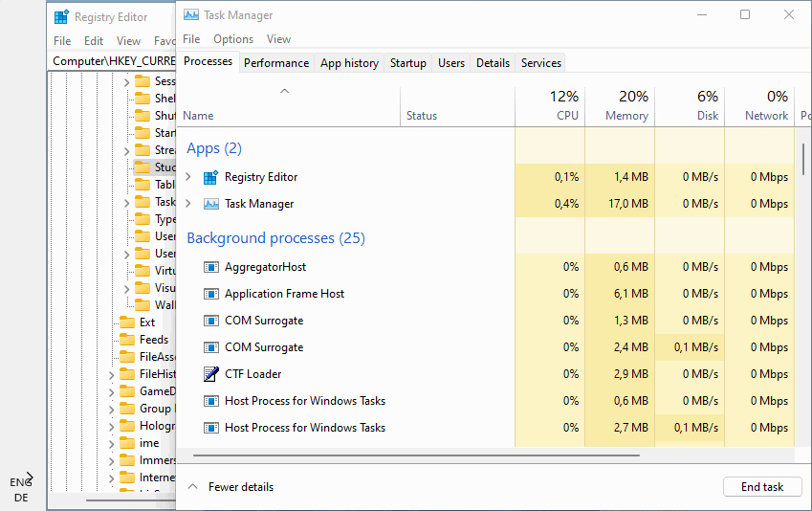Select the Processes tab
812x511 pixels.
click(x=208, y=61)
